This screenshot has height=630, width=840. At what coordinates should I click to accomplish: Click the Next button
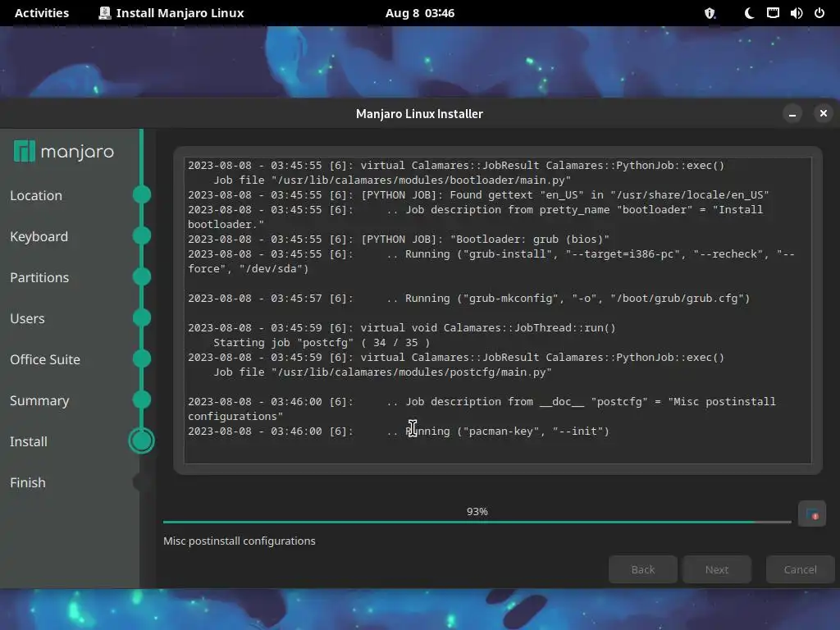(717, 569)
